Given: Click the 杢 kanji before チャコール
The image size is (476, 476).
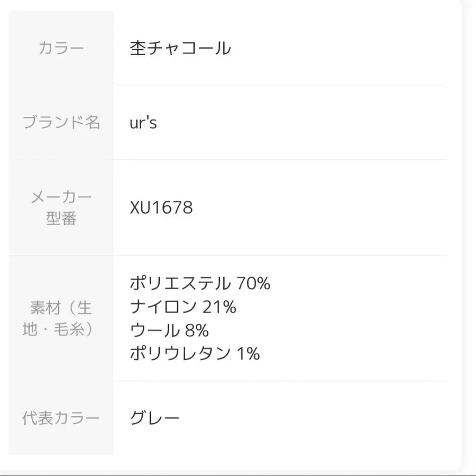Looking at the screenshot, I should pos(138,49).
